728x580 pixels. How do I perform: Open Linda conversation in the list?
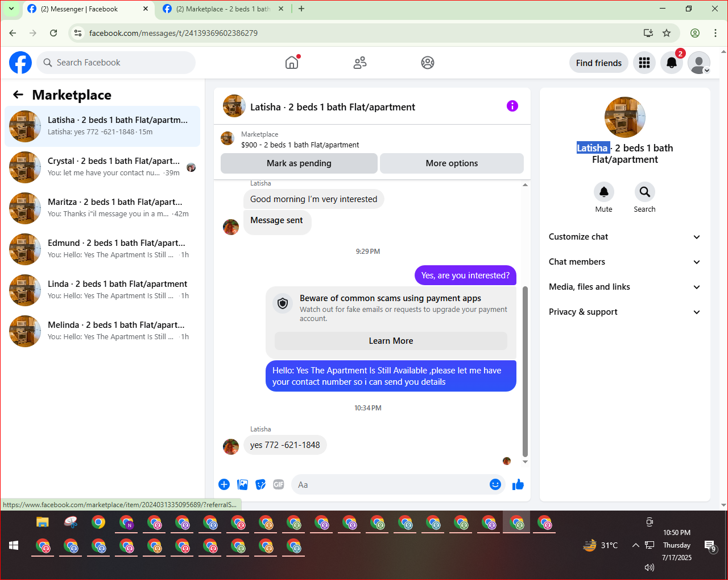[x=102, y=290]
